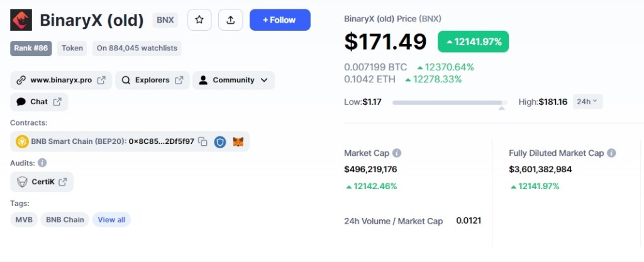Select the BNB Chain tag
Screen dimensions: 644x262
click(x=65, y=220)
